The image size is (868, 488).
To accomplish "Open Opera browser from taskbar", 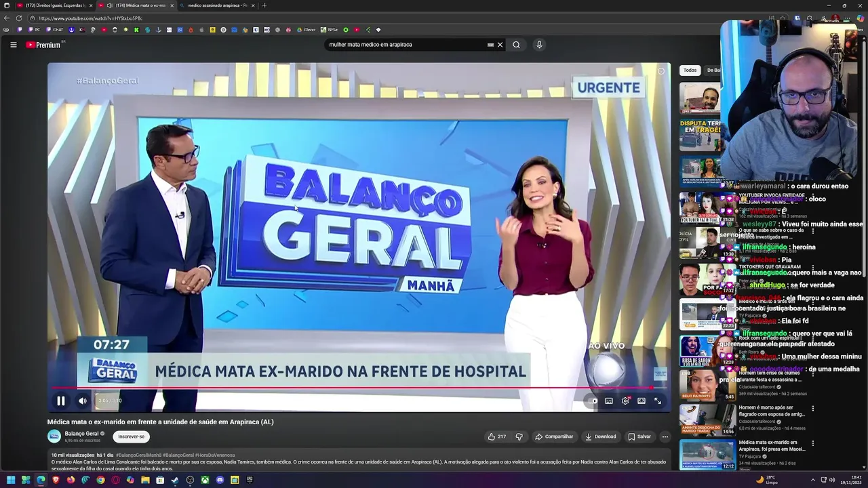I will pos(115,480).
